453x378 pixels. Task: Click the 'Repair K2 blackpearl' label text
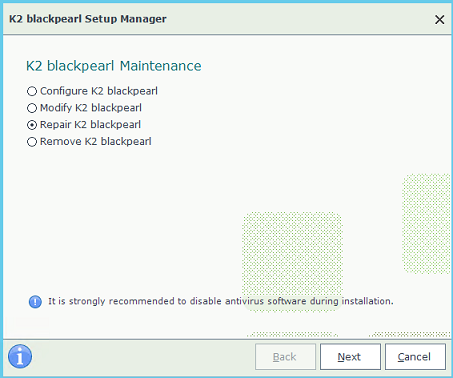click(x=90, y=125)
